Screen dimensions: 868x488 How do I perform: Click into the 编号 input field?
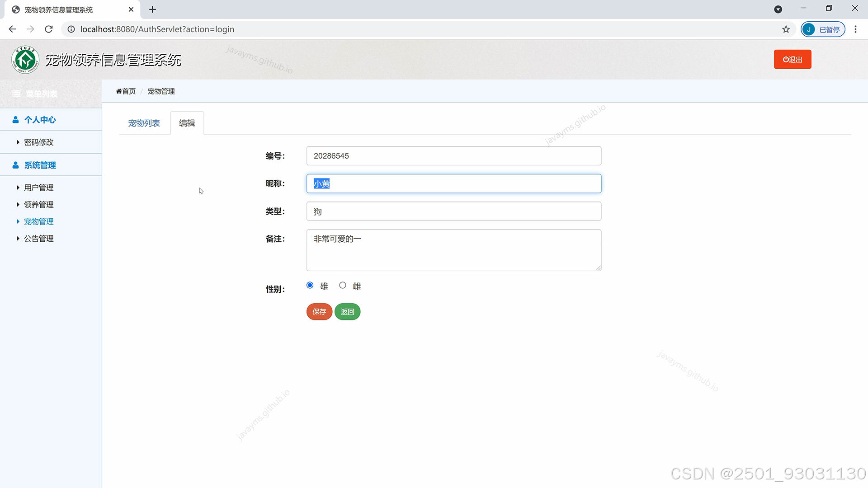pos(453,156)
